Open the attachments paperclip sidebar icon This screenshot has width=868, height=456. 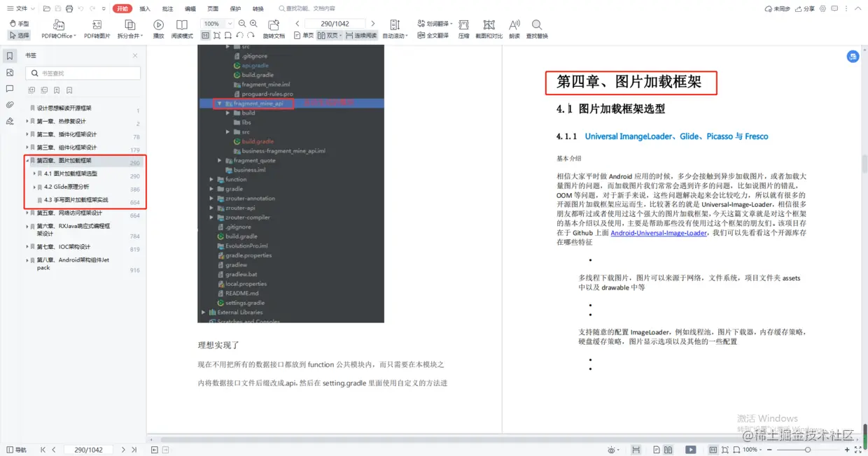tap(10, 105)
